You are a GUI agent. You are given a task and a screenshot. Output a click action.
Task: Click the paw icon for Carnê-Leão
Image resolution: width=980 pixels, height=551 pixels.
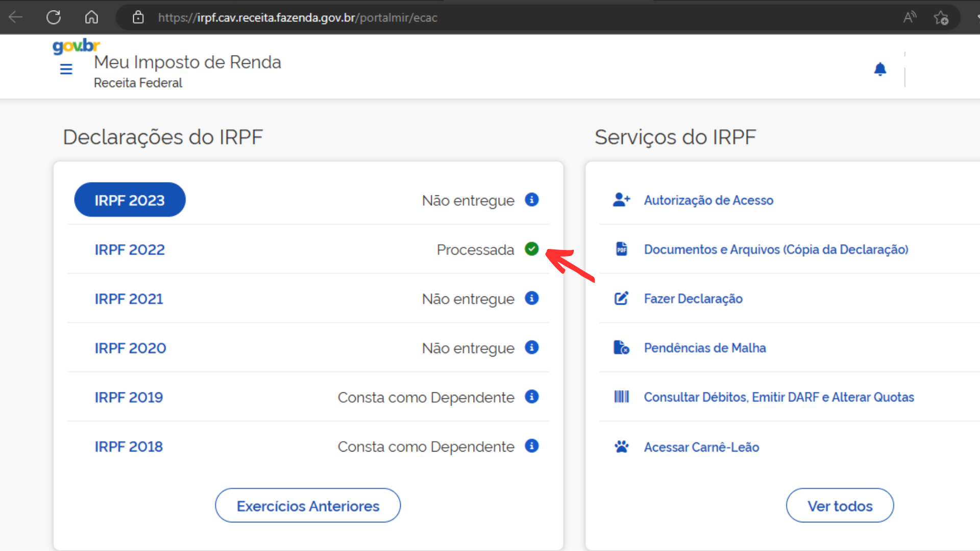coord(621,446)
